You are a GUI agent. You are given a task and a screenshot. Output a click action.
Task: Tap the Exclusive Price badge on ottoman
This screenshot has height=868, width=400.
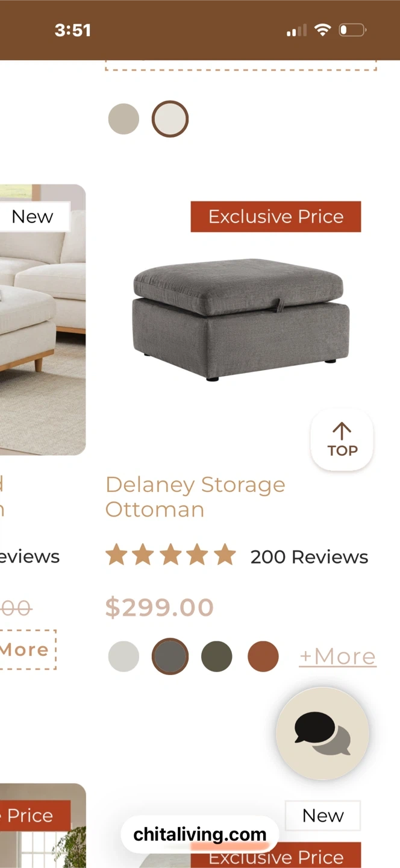[276, 216]
